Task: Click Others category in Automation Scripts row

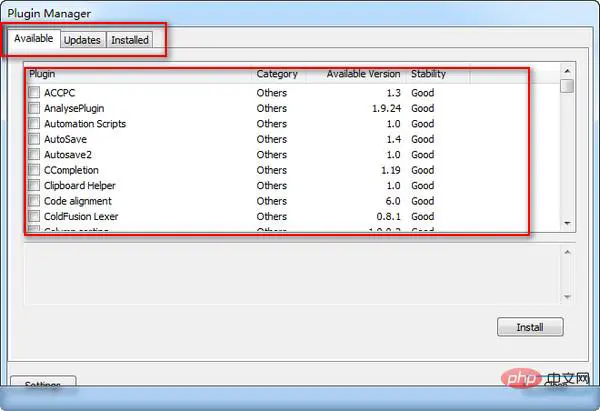Action: [x=272, y=124]
